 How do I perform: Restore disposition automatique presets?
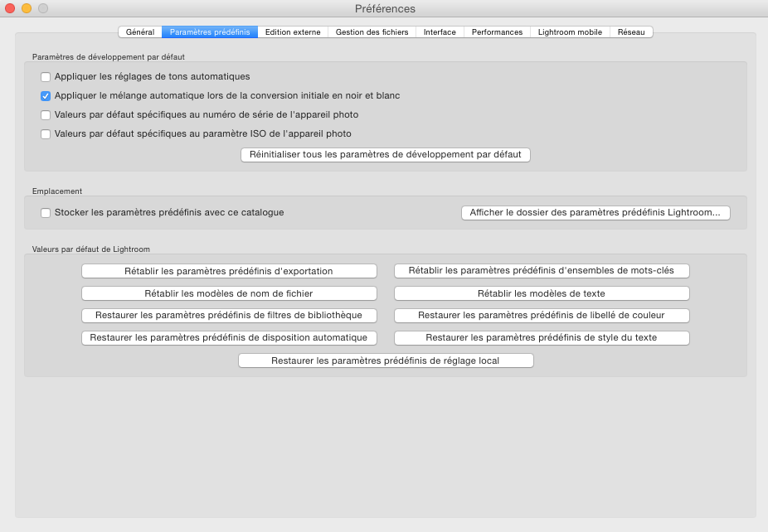(229, 338)
